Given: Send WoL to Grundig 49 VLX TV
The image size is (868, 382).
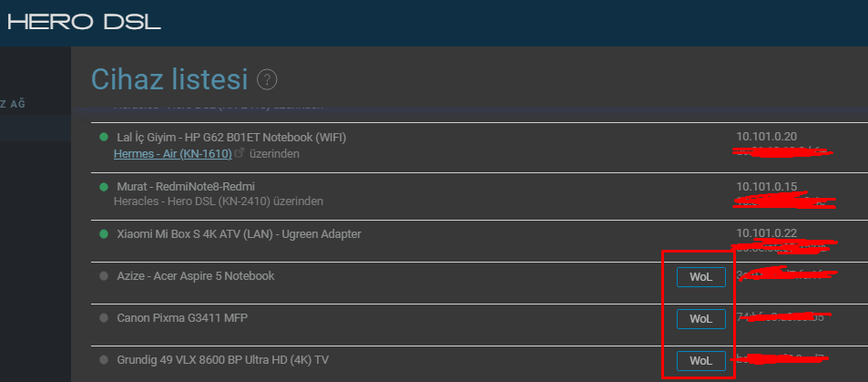Looking at the screenshot, I should 700,361.
